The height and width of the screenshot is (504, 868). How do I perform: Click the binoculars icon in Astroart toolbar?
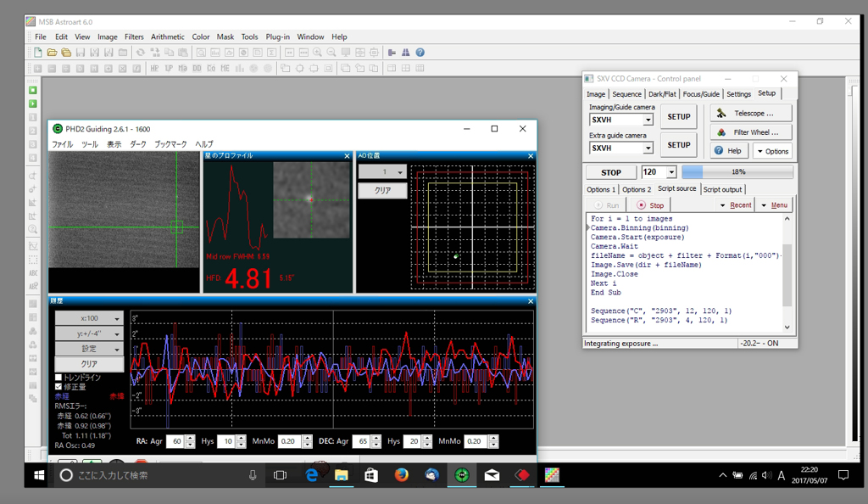[406, 53]
